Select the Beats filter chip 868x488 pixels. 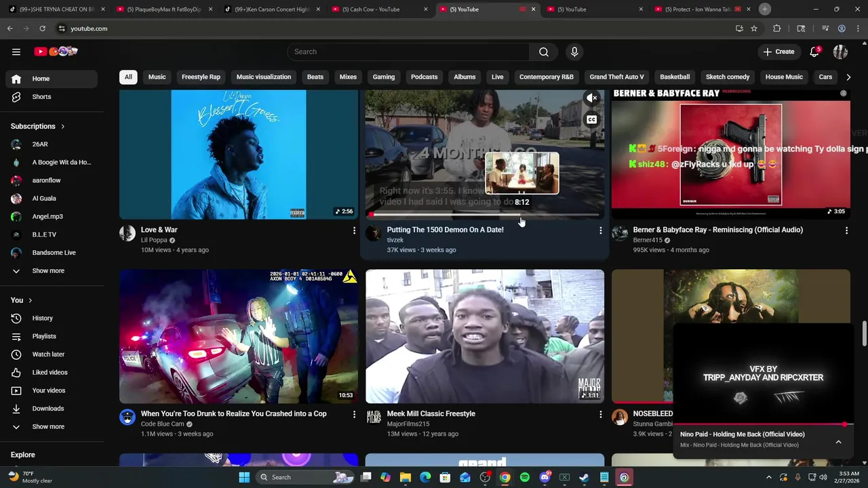pos(315,77)
